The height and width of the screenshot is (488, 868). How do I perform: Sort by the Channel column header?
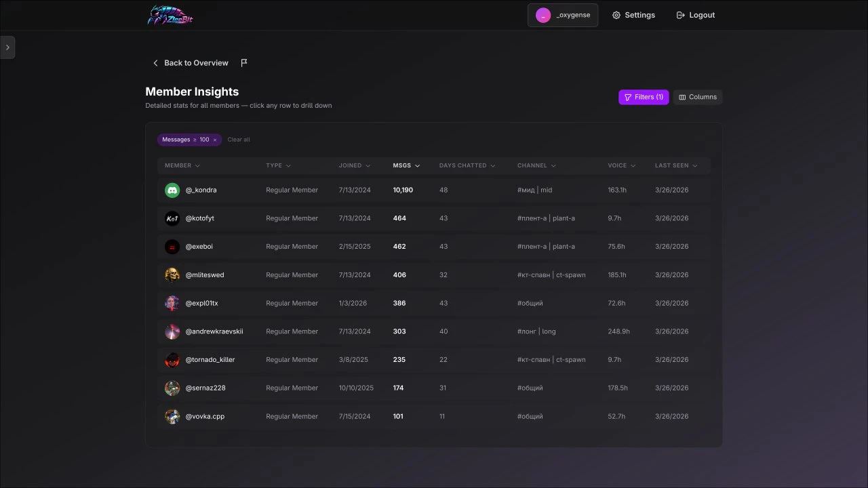536,165
